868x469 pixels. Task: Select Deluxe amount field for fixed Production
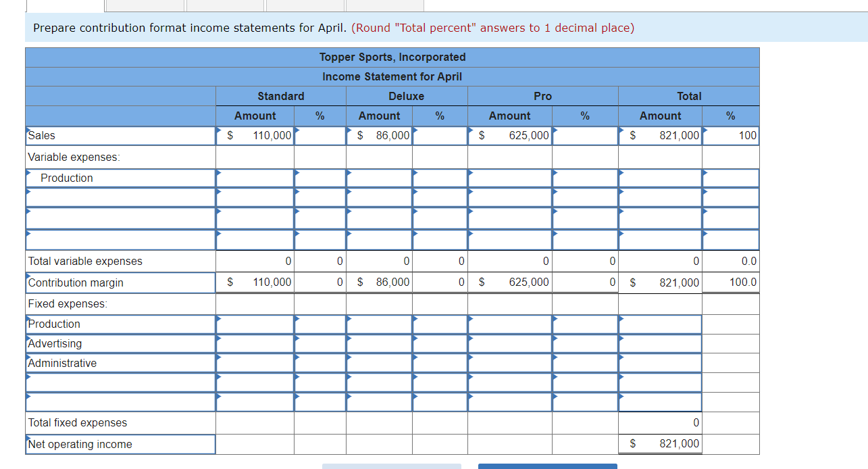click(x=380, y=324)
